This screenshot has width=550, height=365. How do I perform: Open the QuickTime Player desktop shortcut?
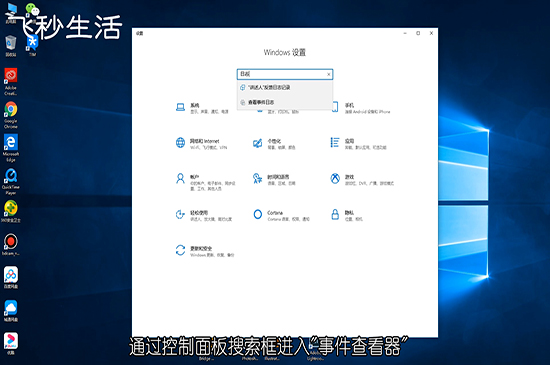pos(11,182)
